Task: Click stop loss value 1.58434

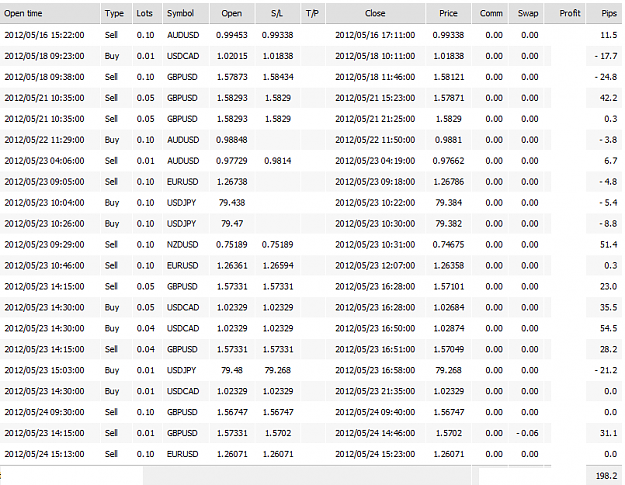Action: 278,77
